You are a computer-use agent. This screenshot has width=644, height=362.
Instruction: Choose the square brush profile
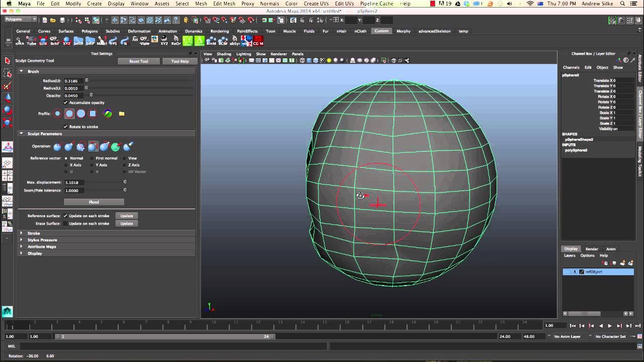tap(93, 114)
